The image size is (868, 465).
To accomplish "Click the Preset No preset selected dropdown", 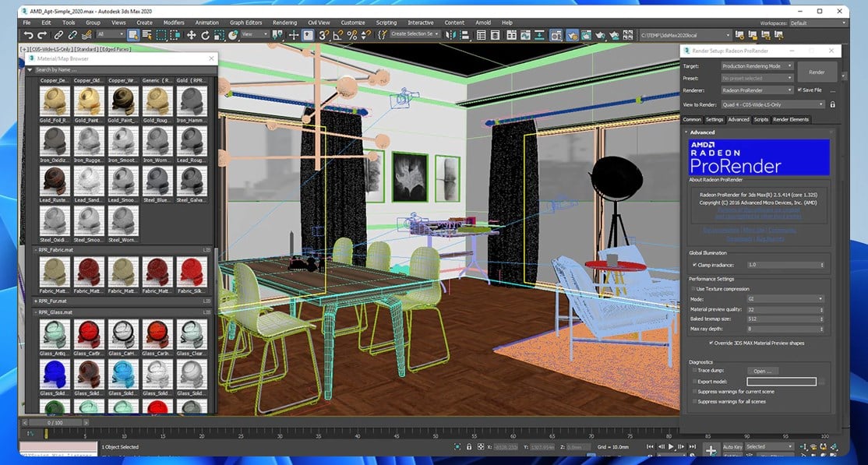I will [757, 78].
